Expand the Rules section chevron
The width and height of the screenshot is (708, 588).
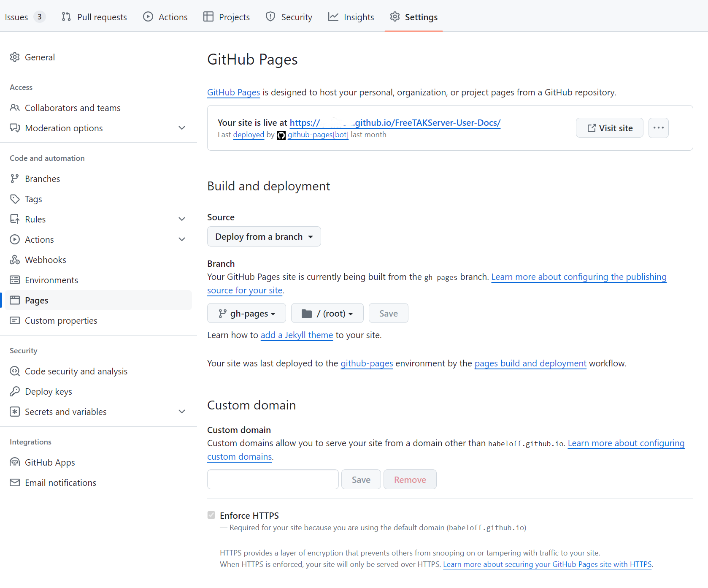click(182, 219)
